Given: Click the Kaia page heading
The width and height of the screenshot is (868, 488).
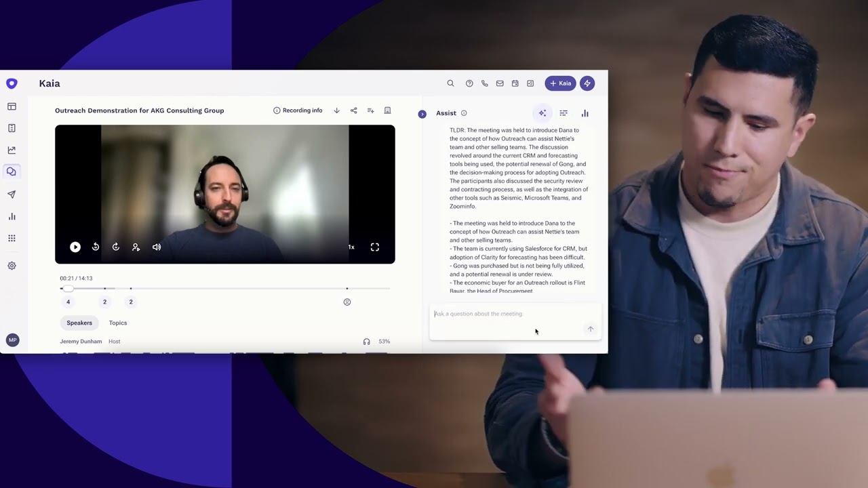Looking at the screenshot, I should pos(50,83).
